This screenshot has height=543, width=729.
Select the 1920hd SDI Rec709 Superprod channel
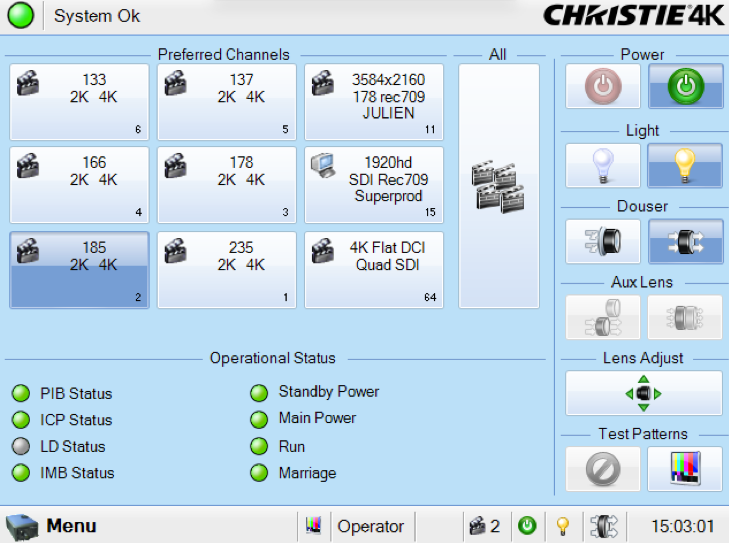[x=374, y=185]
